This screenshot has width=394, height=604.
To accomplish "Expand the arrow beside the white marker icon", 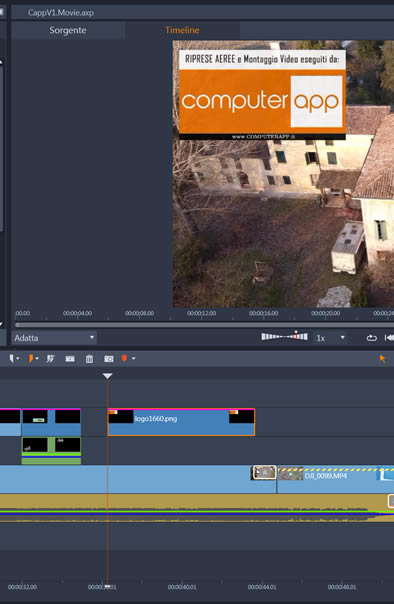I will click(x=18, y=359).
